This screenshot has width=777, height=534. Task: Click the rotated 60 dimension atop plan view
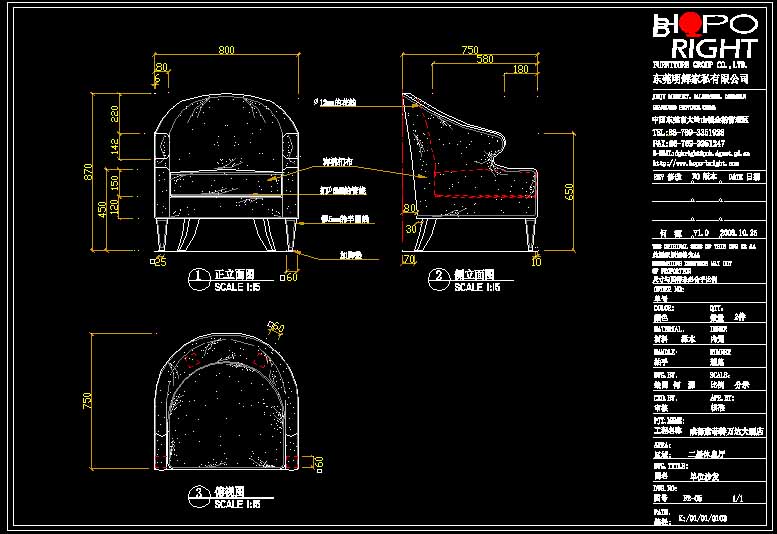click(276, 327)
